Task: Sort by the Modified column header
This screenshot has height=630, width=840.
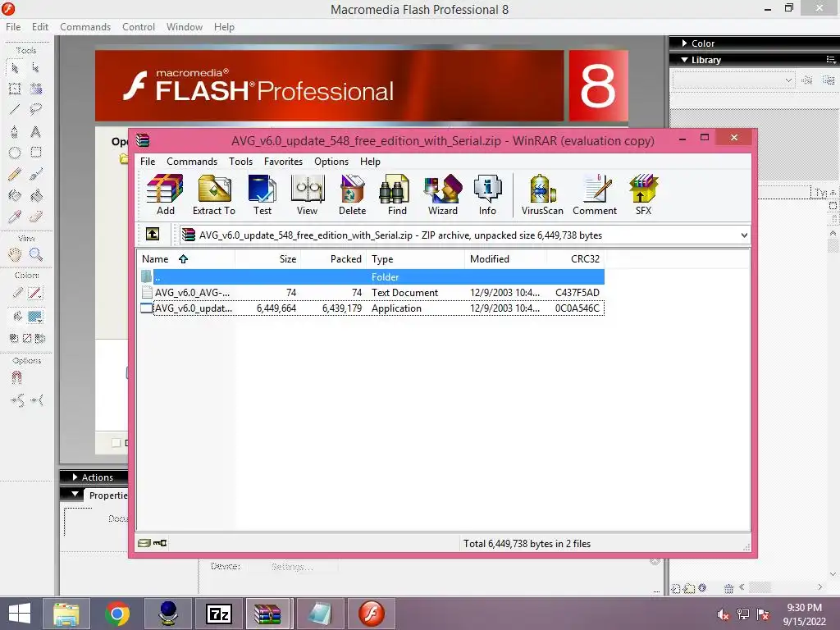Action: 505,258
